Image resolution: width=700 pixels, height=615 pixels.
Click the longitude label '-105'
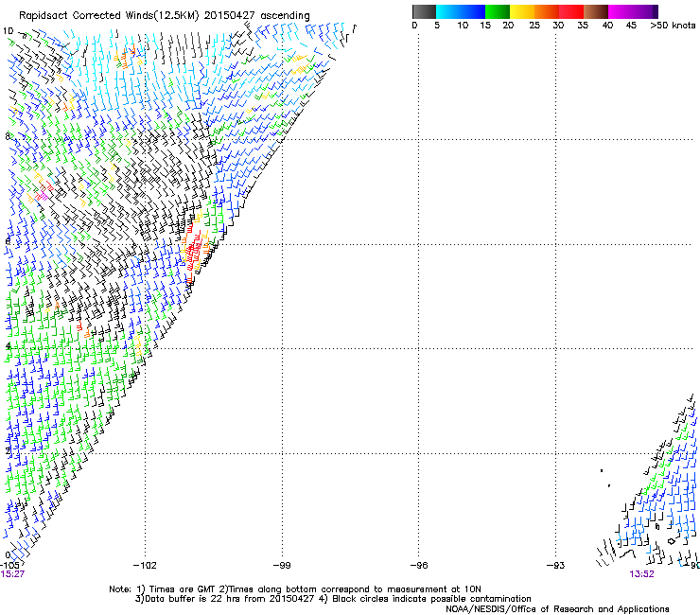[x=9, y=565]
